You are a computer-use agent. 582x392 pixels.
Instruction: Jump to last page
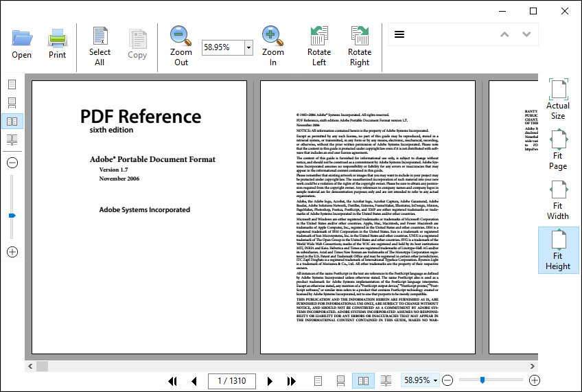292,381
